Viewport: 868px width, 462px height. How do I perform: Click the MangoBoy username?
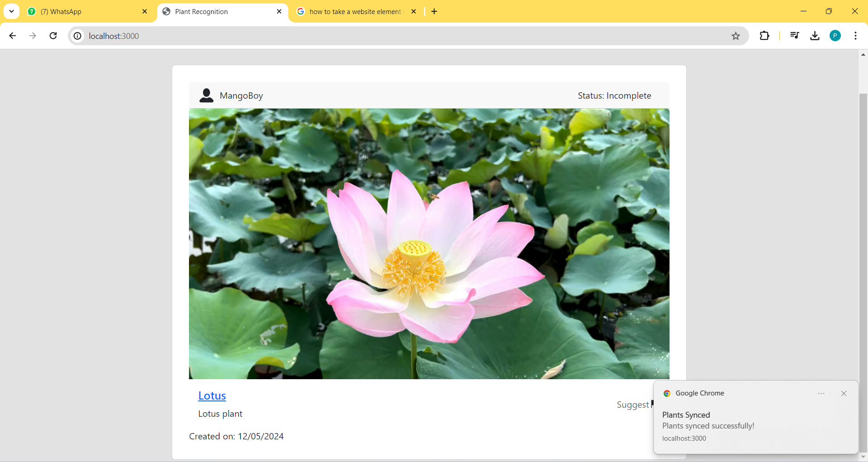(x=241, y=95)
